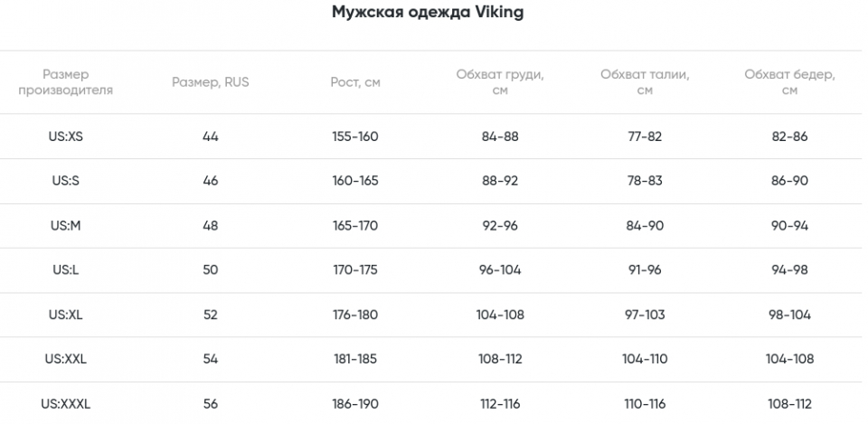This screenshot has height=424, width=868.
Task: Click the title Мужская одежда Viking
Action: pos(428,12)
